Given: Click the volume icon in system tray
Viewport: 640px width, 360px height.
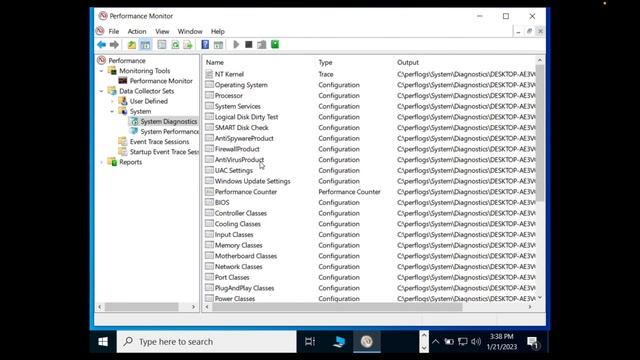Looking at the screenshot, I should click(476, 342).
